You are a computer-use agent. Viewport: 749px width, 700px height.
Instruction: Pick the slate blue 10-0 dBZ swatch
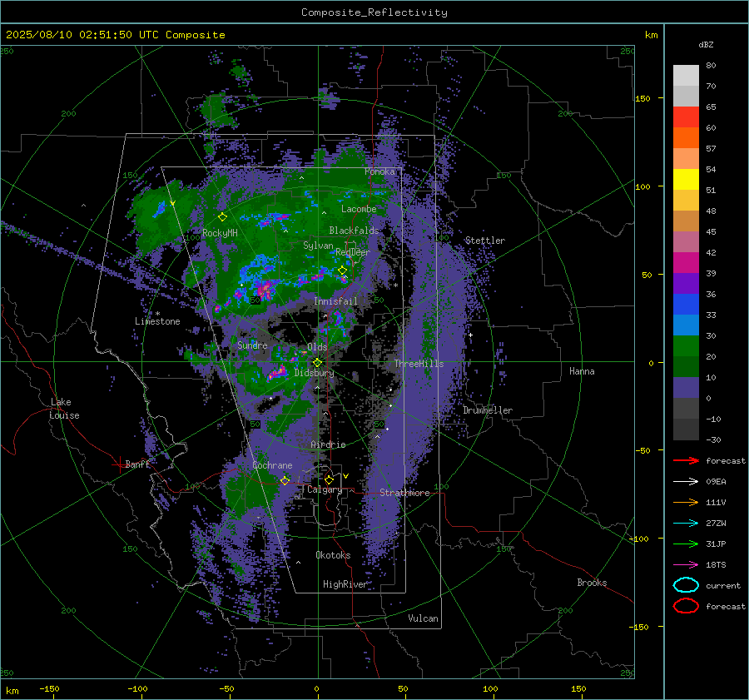tap(686, 388)
